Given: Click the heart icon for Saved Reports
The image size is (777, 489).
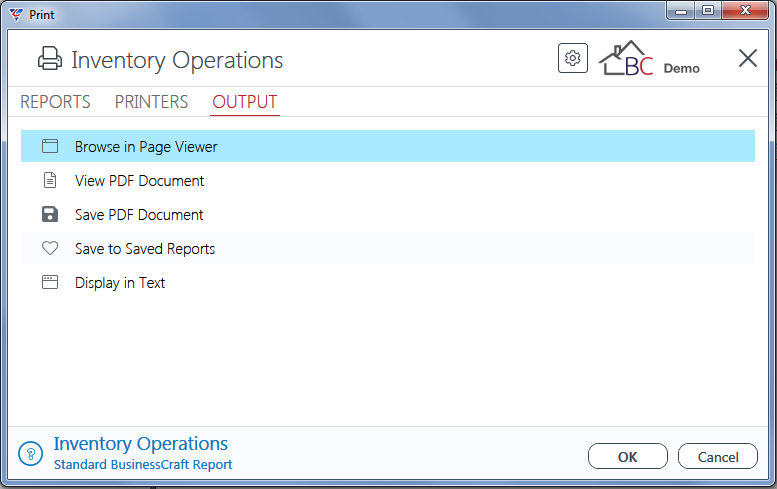Looking at the screenshot, I should point(50,248).
